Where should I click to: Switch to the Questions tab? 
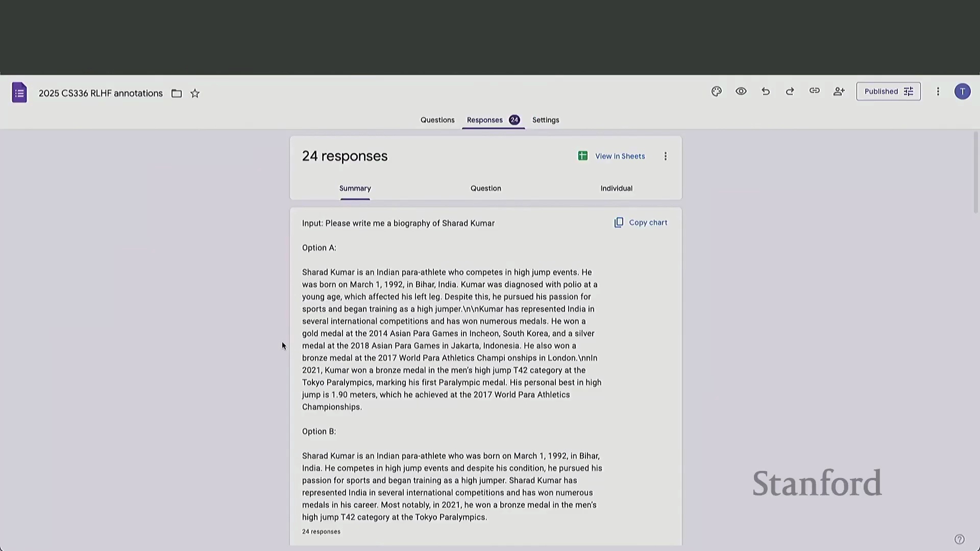click(x=437, y=120)
